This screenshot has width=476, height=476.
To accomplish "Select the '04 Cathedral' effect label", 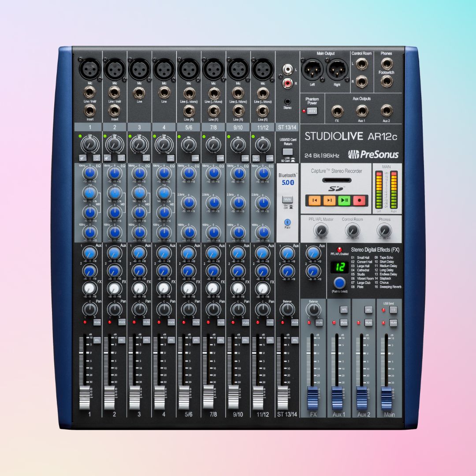I will click(x=361, y=270).
